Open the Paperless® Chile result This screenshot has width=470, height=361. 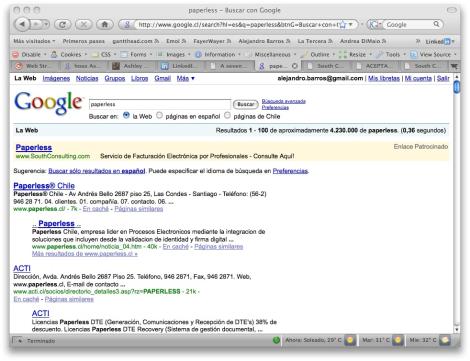click(44, 186)
